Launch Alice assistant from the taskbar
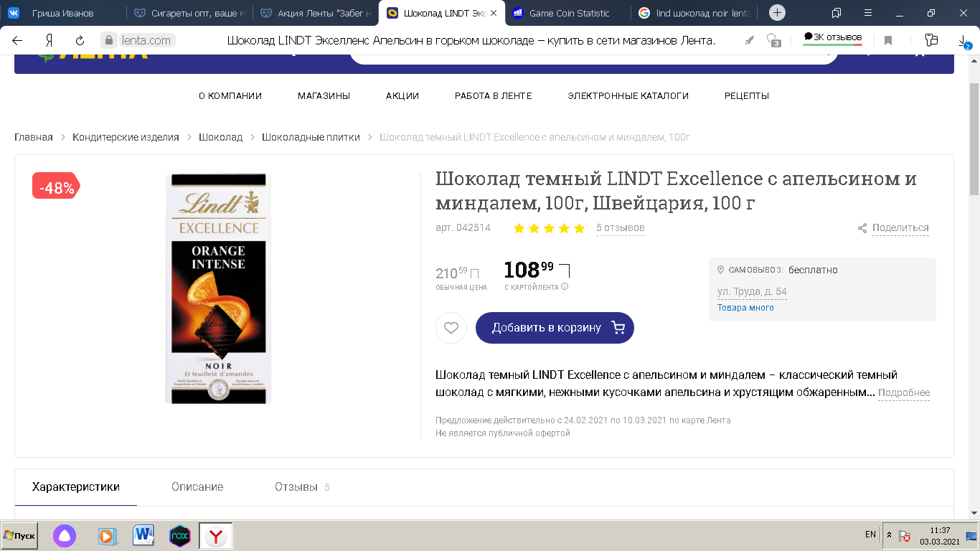 click(x=65, y=536)
